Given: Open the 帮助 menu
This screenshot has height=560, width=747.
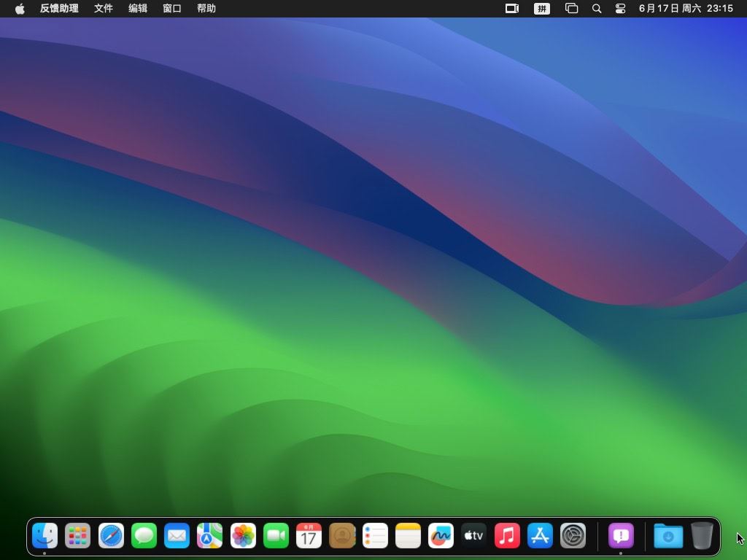Looking at the screenshot, I should coord(206,9).
